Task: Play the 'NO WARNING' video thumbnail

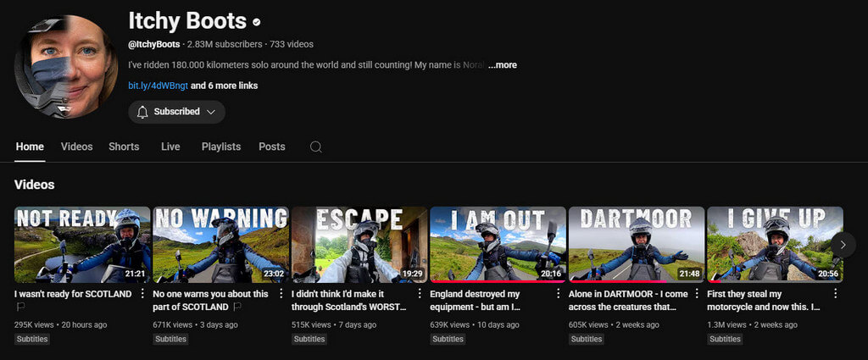Action: click(x=221, y=245)
